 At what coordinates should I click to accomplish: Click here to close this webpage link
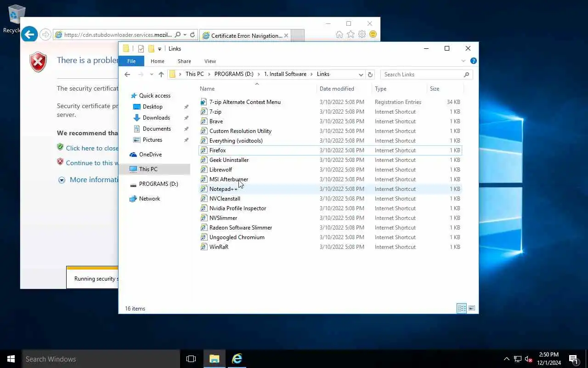click(92, 148)
